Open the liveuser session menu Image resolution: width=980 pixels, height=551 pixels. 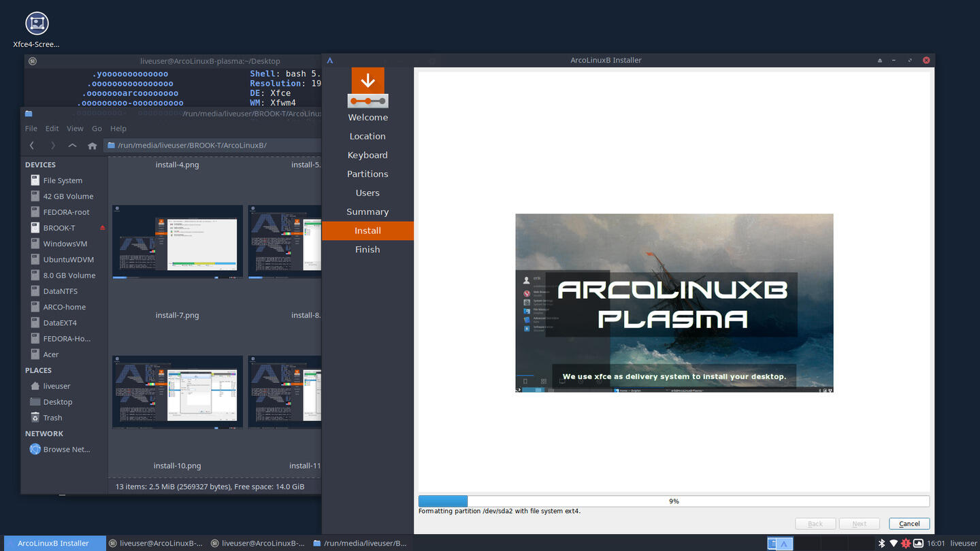pos(964,544)
